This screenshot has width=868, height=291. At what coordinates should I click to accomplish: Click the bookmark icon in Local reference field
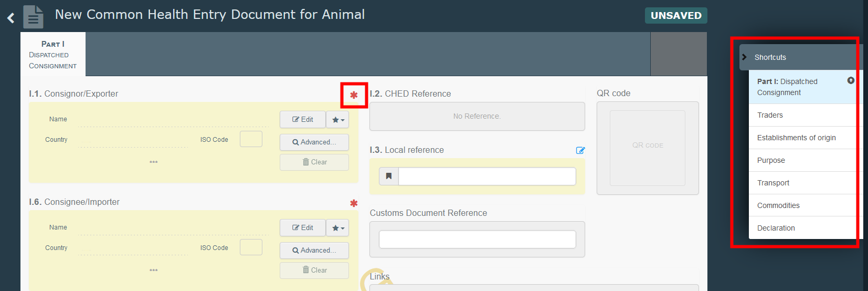click(x=389, y=176)
